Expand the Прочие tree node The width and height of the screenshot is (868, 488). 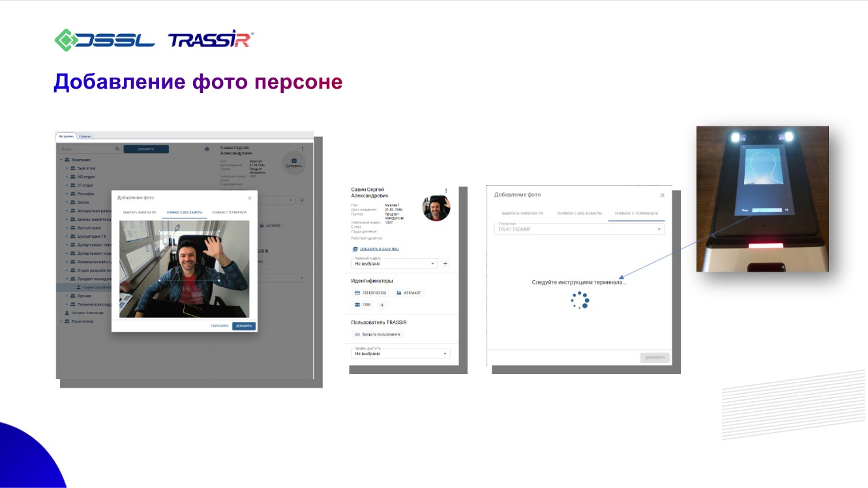tap(67, 296)
